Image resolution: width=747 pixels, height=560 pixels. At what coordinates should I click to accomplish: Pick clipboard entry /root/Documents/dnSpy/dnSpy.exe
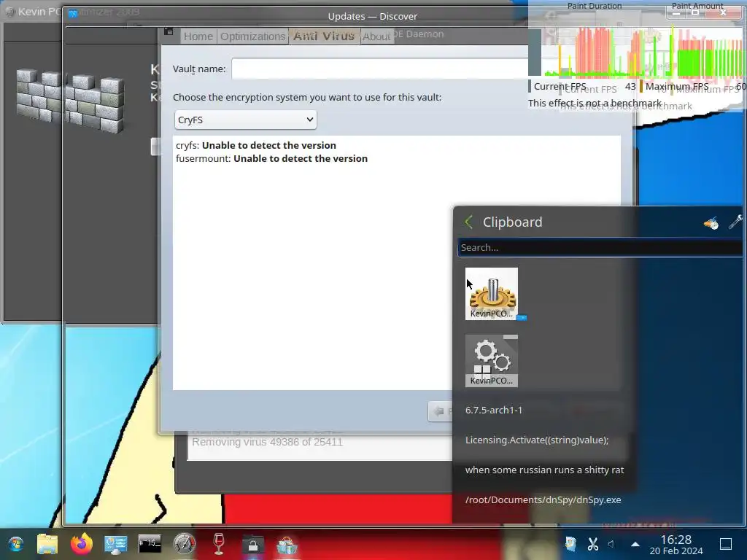[x=543, y=500]
